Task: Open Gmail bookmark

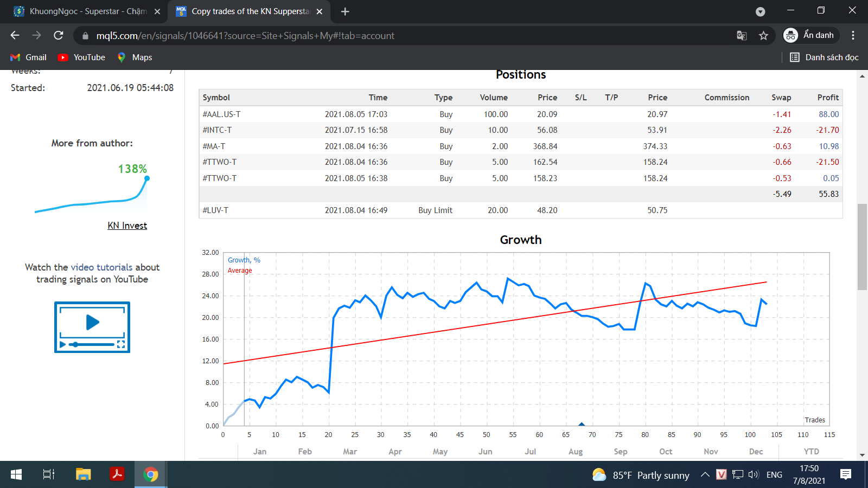Action: tap(29, 57)
